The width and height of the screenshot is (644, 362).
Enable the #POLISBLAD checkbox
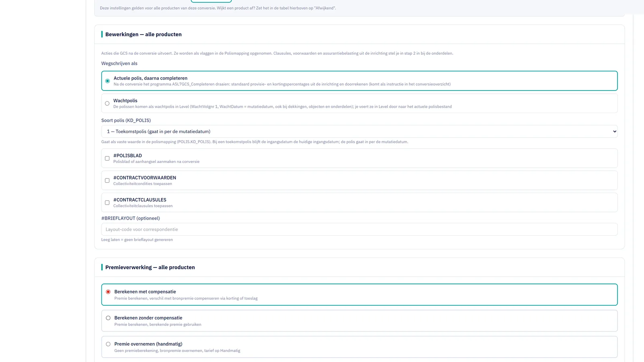point(107,158)
